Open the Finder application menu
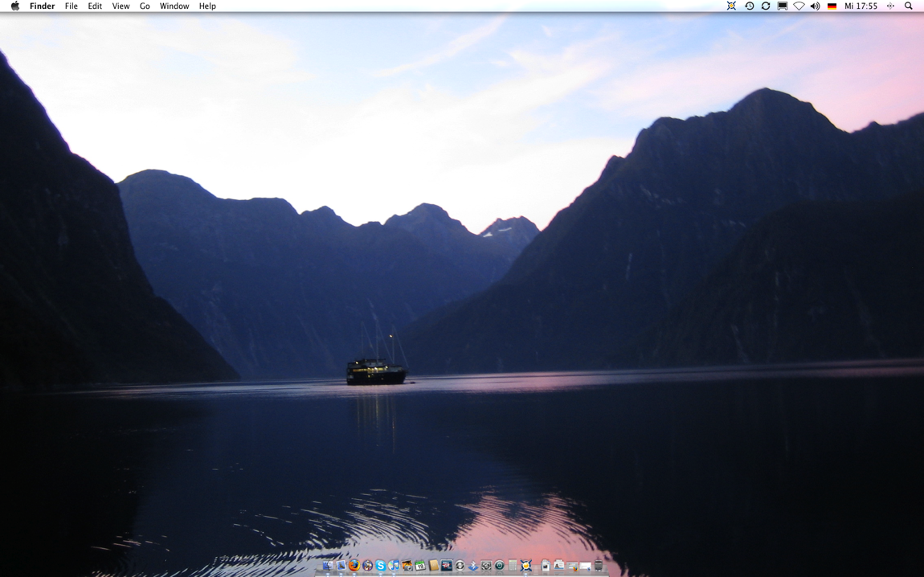The width and height of the screenshot is (924, 577). click(x=42, y=6)
